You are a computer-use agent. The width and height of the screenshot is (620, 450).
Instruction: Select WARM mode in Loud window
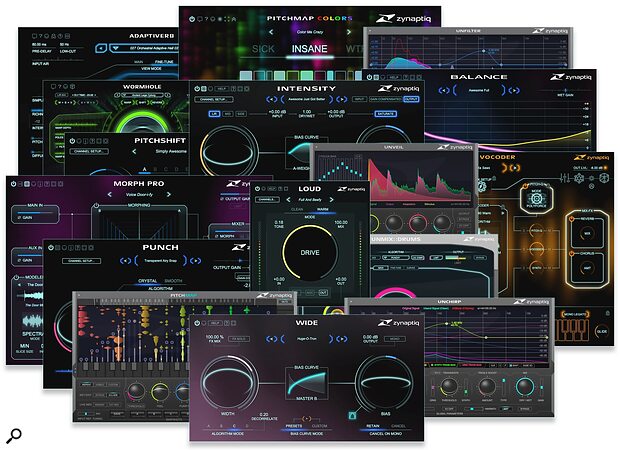pos(322,209)
